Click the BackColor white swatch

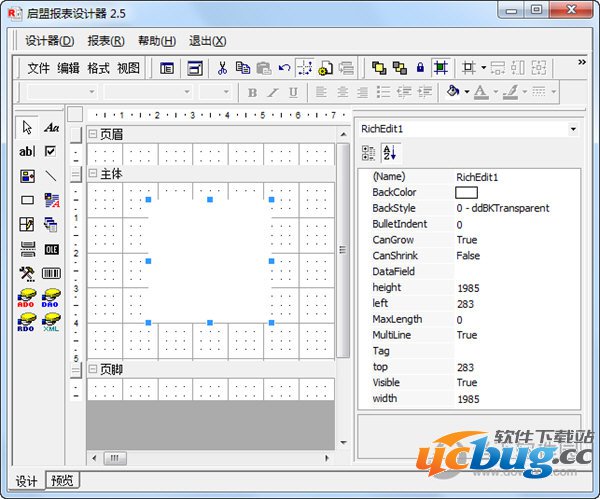coord(466,192)
